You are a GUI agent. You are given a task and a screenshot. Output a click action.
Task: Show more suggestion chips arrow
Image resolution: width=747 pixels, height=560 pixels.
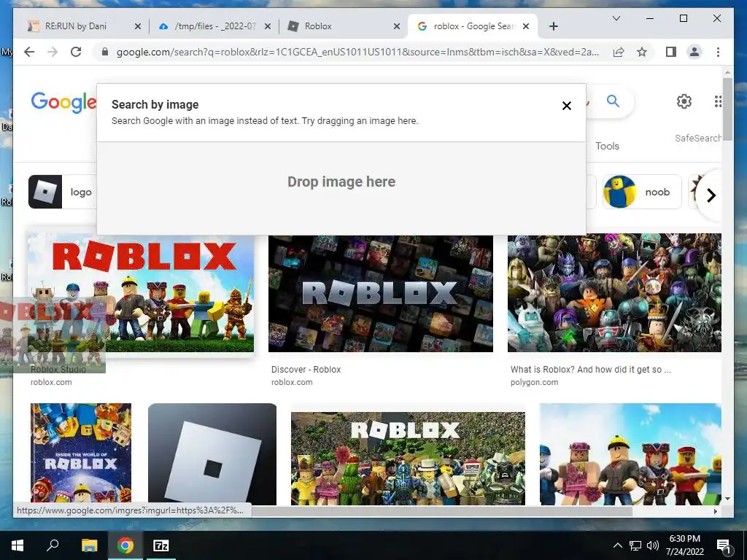(x=711, y=195)
